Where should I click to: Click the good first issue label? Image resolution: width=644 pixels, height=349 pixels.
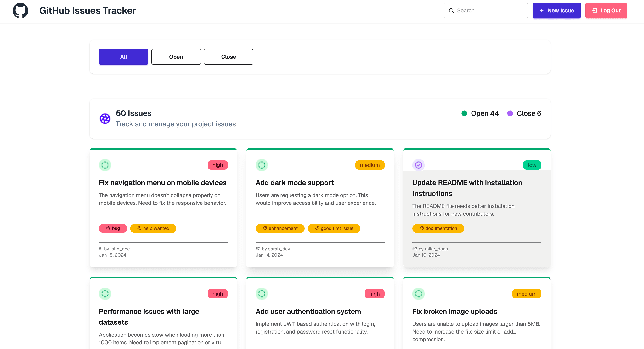tap(334, 228)
